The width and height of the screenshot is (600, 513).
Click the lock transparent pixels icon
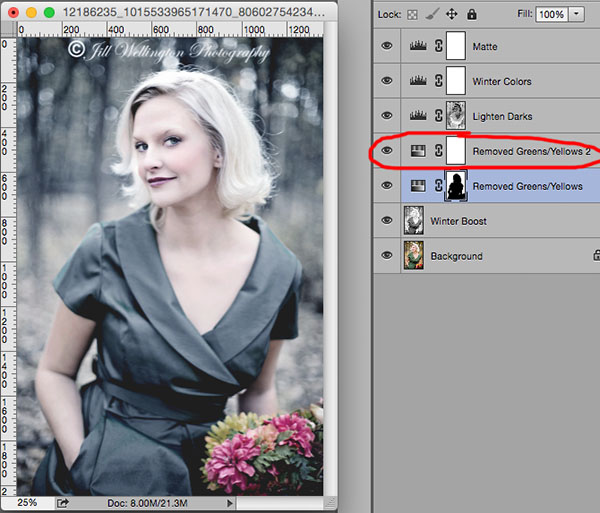pos(412,15)
